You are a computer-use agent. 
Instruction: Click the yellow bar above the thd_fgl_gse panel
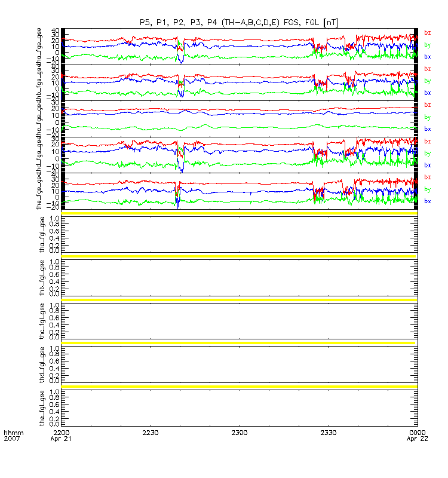click(238, 343)
